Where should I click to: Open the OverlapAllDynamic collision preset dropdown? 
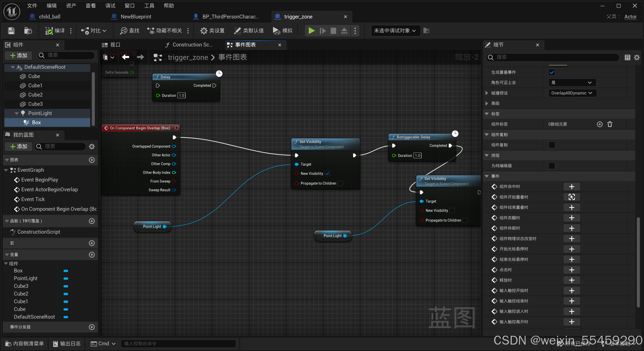click(x=572, y=93)
